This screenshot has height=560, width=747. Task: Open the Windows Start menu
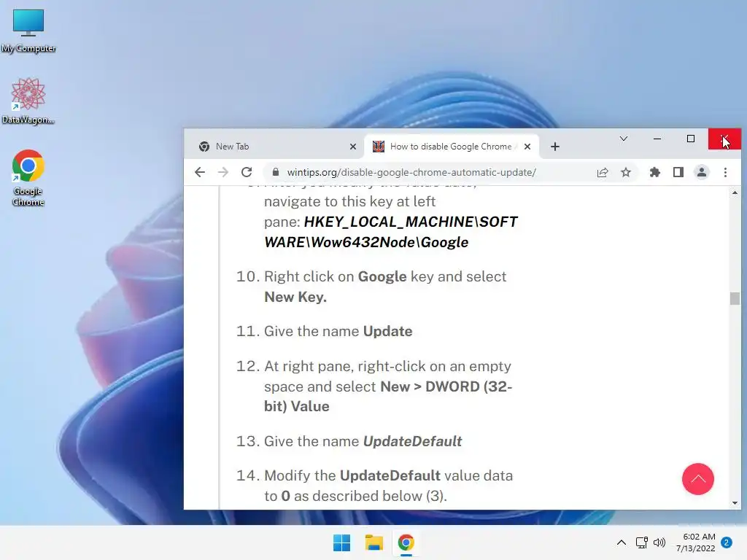tap(341, 542)
